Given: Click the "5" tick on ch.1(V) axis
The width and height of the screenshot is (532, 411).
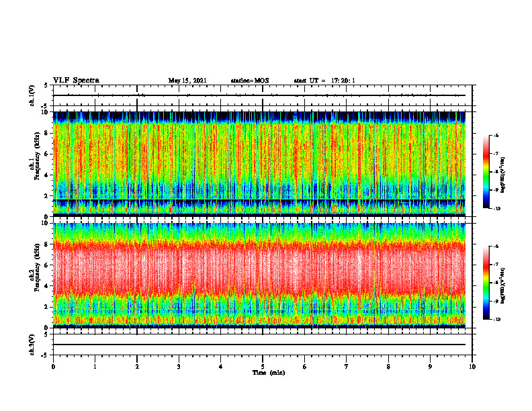Looking at the screenshot, I should tap(47, 85).
